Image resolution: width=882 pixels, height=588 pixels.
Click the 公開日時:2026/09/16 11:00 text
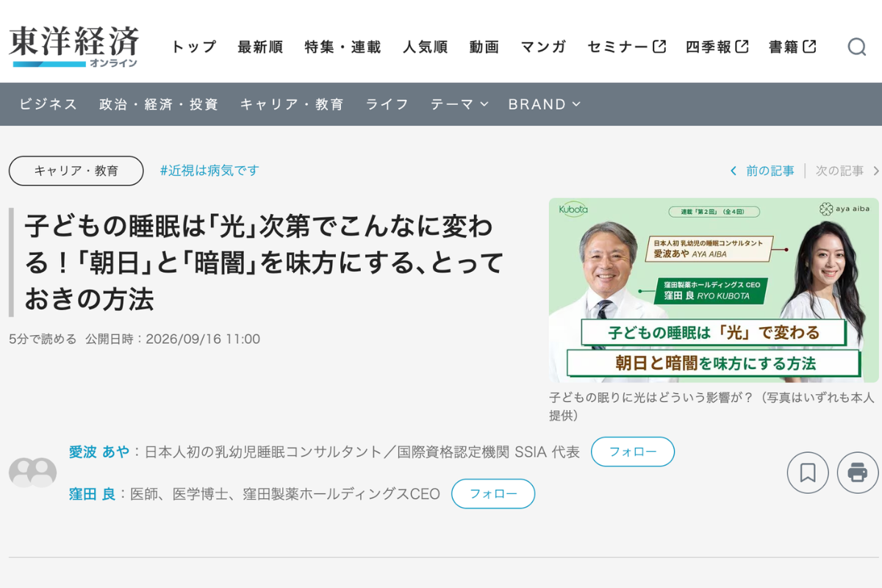point(173,339)
